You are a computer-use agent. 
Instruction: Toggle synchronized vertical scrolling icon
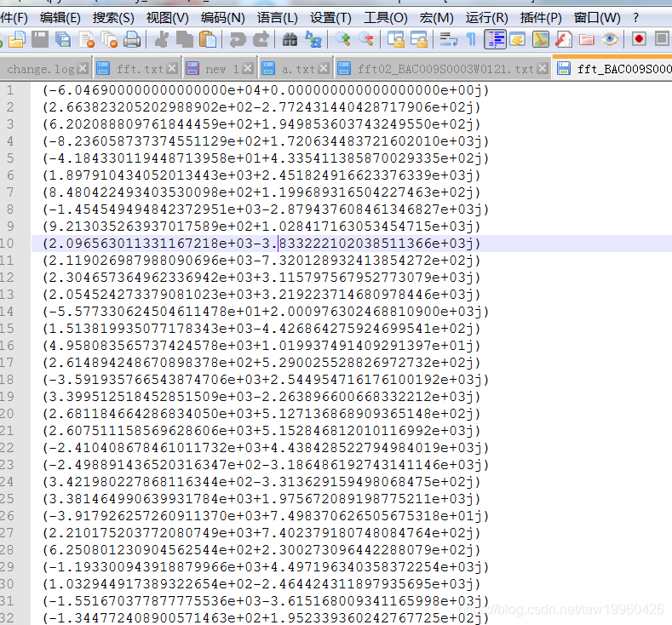[395, 40]
